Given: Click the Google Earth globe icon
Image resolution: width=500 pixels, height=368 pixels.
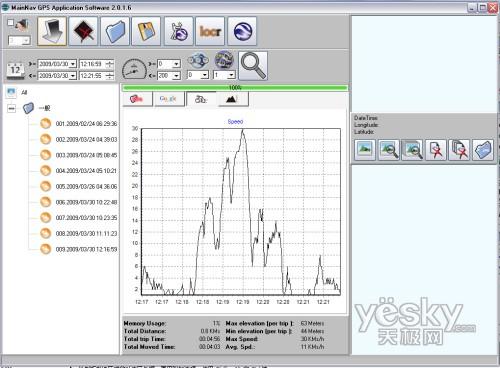Looking at the screenshot, I should (242, 31).
